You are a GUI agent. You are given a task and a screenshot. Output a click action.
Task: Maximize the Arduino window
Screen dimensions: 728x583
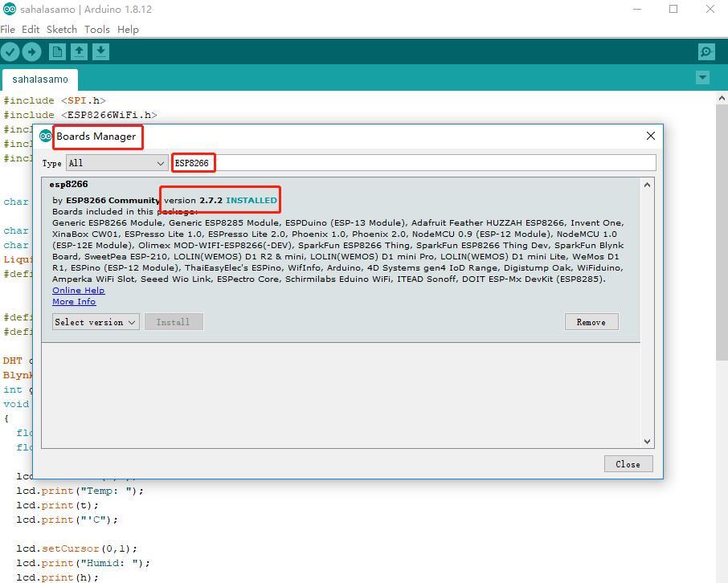pos(673,9)
